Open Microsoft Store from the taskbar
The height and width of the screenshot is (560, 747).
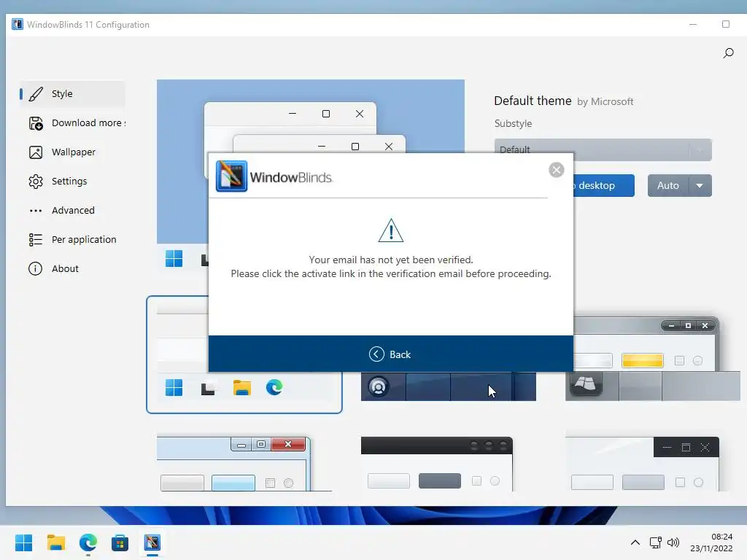120,542
